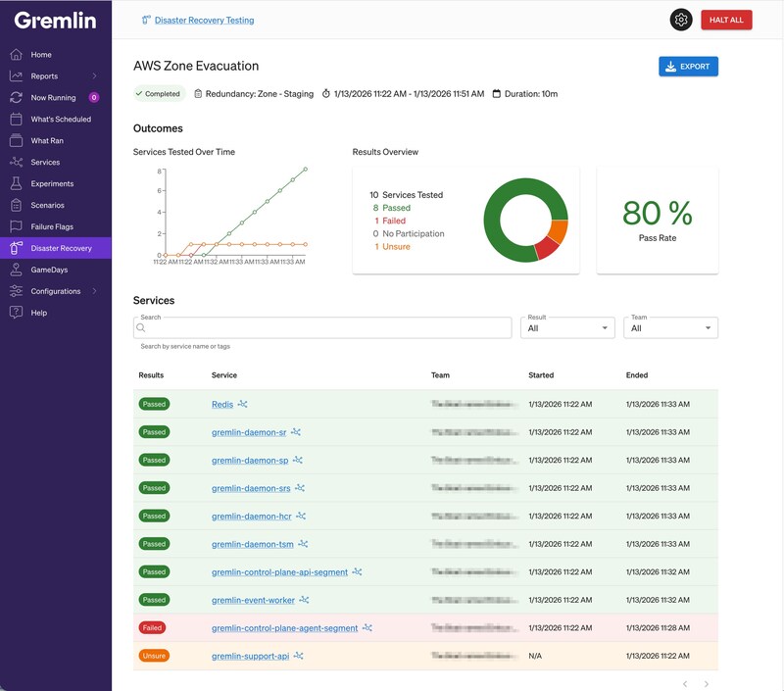
Task: Click the Help question mark icon
Action: 16,313
